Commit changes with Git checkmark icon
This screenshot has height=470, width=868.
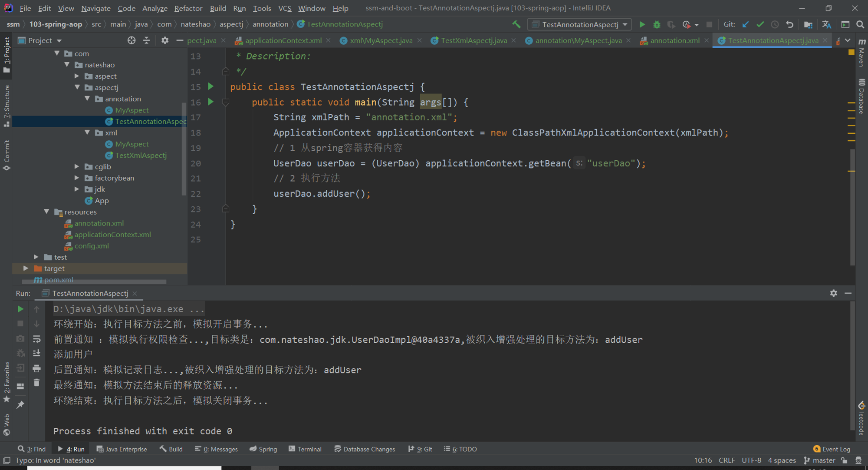[760, 24]
